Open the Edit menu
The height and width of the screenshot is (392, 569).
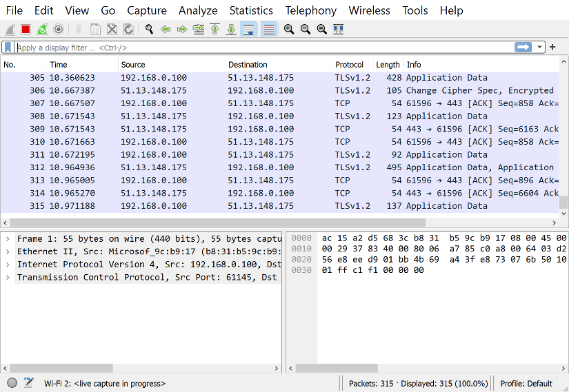pyautogui.click(x=44, y=10)
